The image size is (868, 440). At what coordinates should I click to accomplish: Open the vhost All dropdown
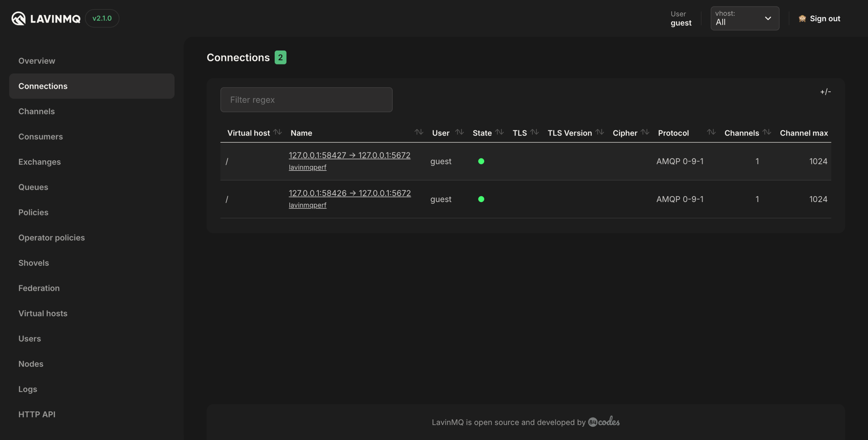pyautogui.click(x=745, y=18)
